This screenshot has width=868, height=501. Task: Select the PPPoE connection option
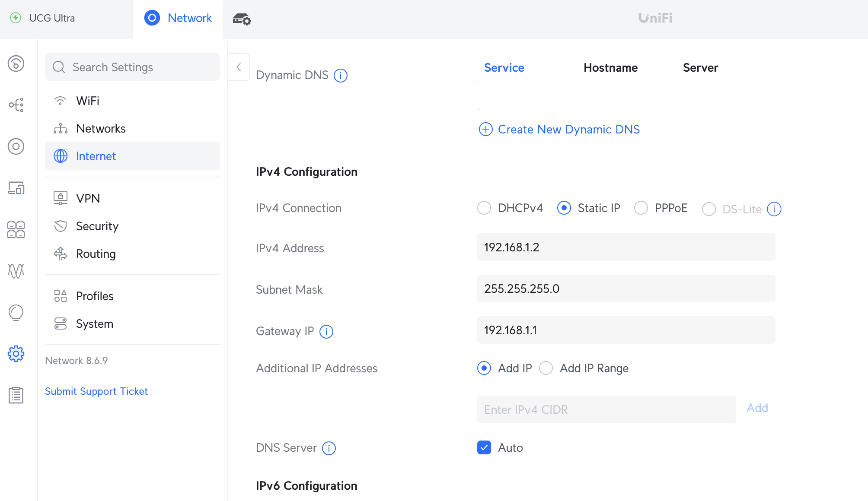tap(641, 208)
